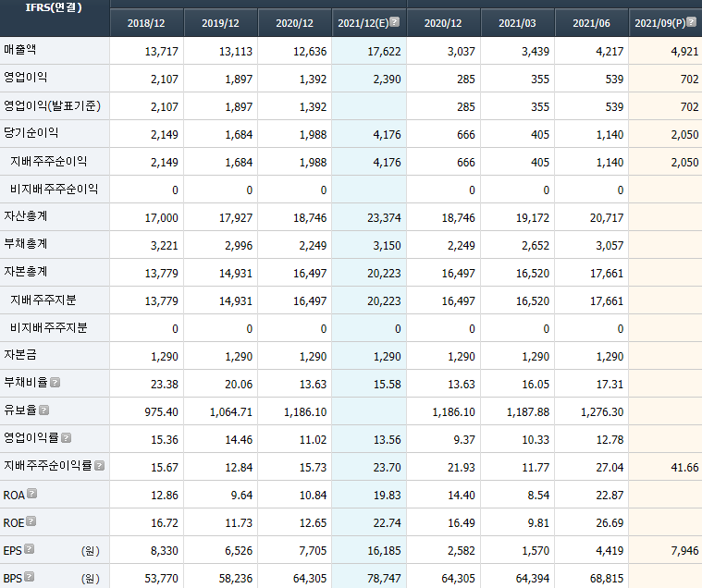Click BPS value 78,747
Viewport: 702px width, 588px height.
click(384, 579)
